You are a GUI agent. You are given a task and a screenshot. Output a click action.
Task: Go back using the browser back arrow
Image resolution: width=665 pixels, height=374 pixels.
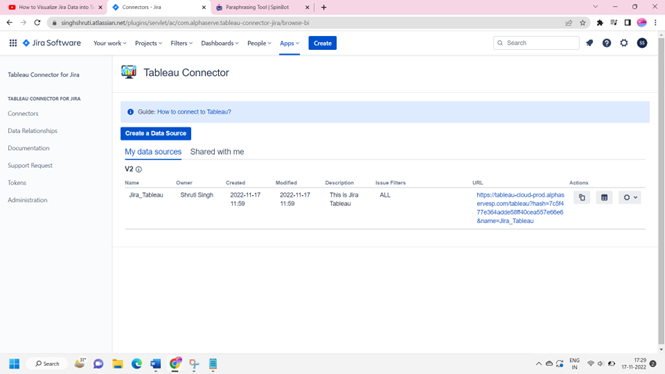pos(9,22)
